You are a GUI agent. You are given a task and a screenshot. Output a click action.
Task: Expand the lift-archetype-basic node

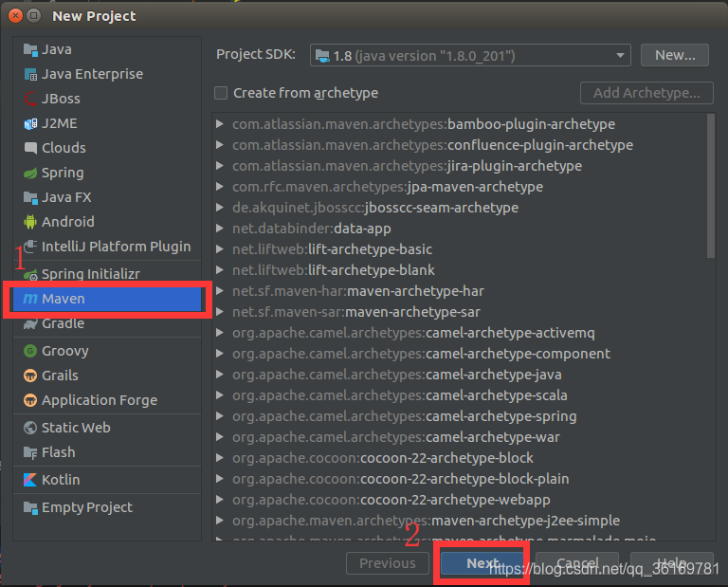(220, 249)
